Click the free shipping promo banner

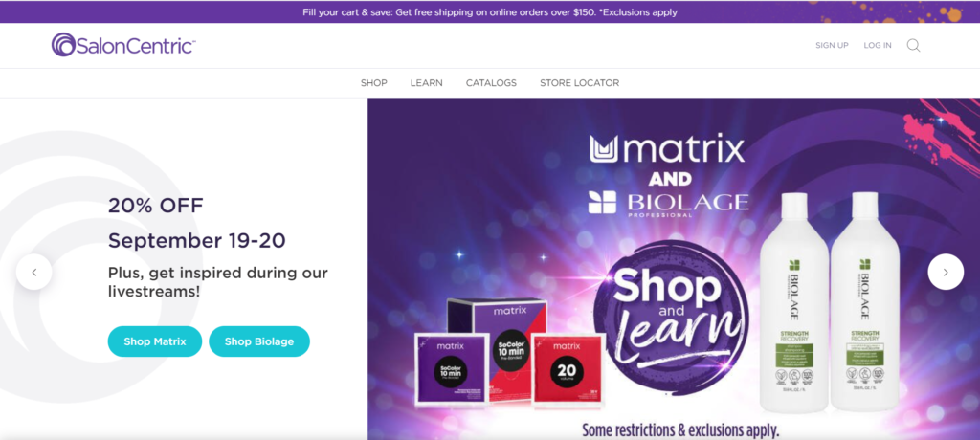pyautogui.click(x=490, y=11)
